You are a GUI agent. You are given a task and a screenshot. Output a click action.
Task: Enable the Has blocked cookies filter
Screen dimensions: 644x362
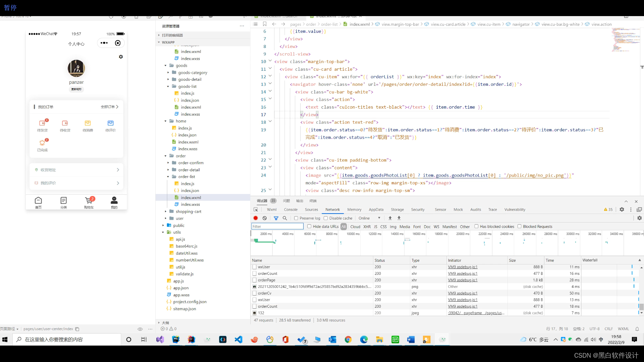[x=477, y=226]
